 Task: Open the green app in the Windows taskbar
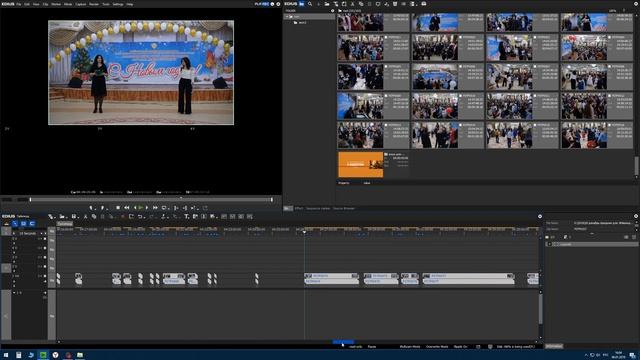point(43,355)
